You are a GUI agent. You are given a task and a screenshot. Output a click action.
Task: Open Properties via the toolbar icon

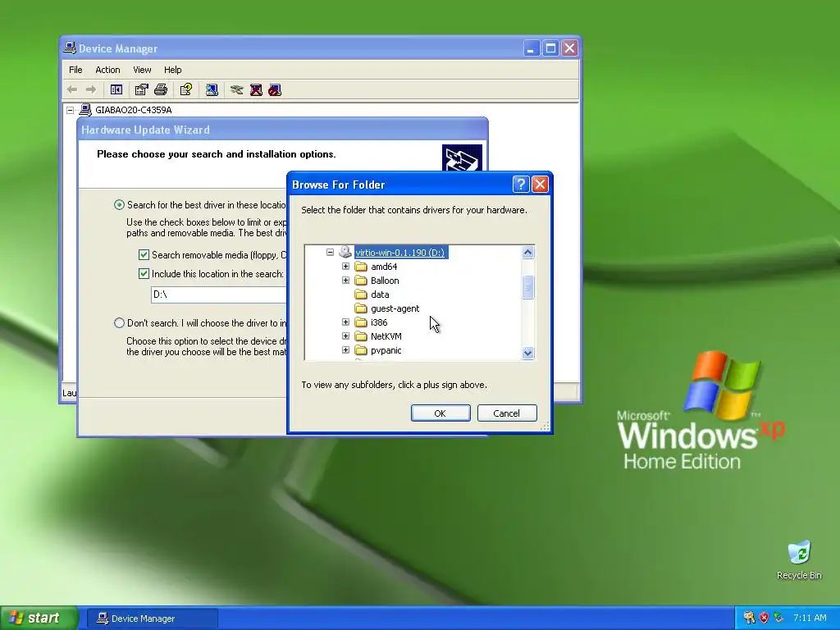coord(141,90)
